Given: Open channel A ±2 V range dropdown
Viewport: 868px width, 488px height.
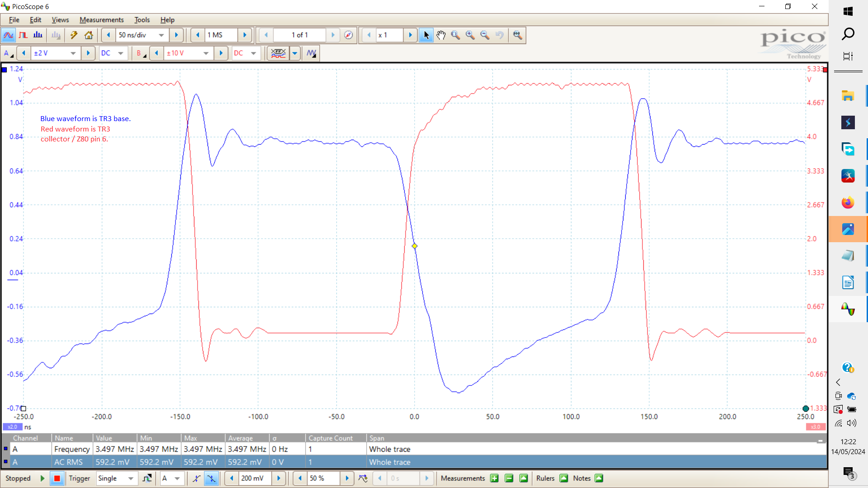Looking at the screenshot, I should pyautogui.click(x=73, y=53).
